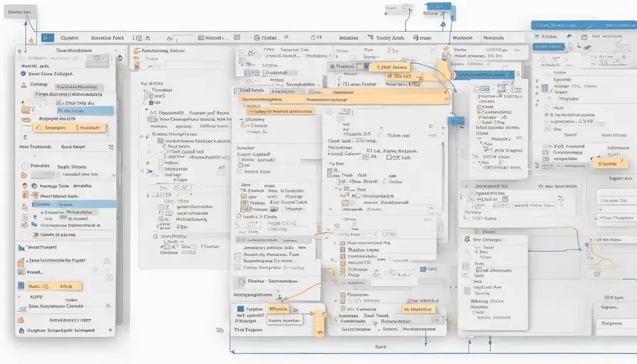Click the house-shaped icon on the left panel's last row
The height and width of the screenshot is (364, 637).
(x=21, y=331)
